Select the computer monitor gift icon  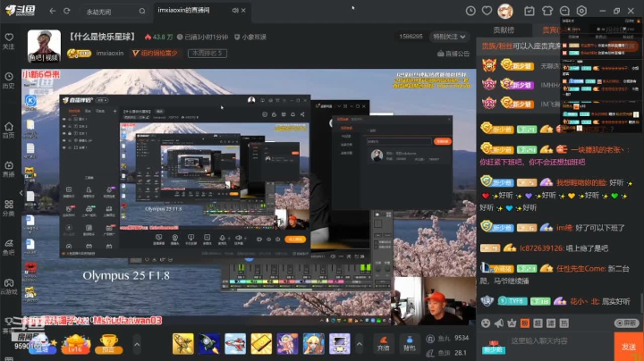(340, 344)
